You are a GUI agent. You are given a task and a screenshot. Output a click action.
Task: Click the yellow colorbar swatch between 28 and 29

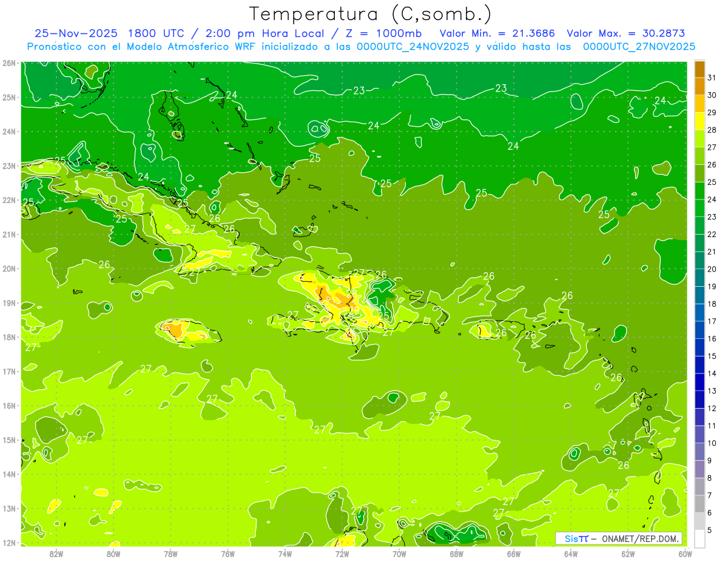699,121
